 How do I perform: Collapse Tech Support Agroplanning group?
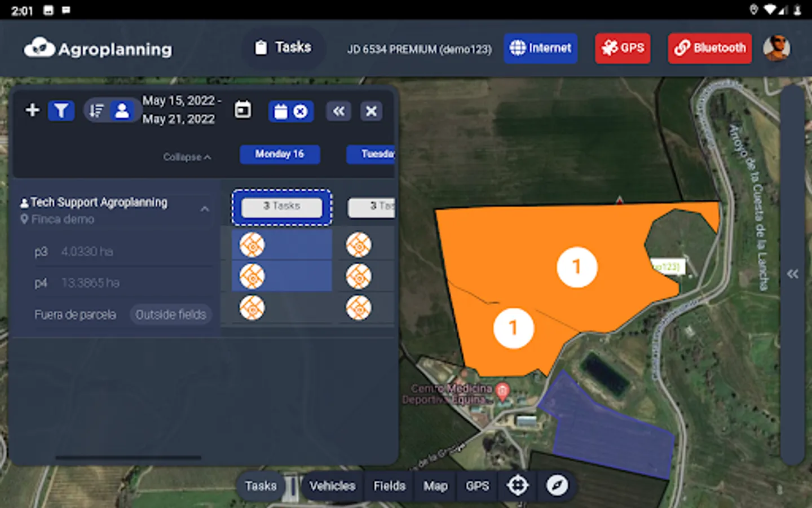[205, 209]
